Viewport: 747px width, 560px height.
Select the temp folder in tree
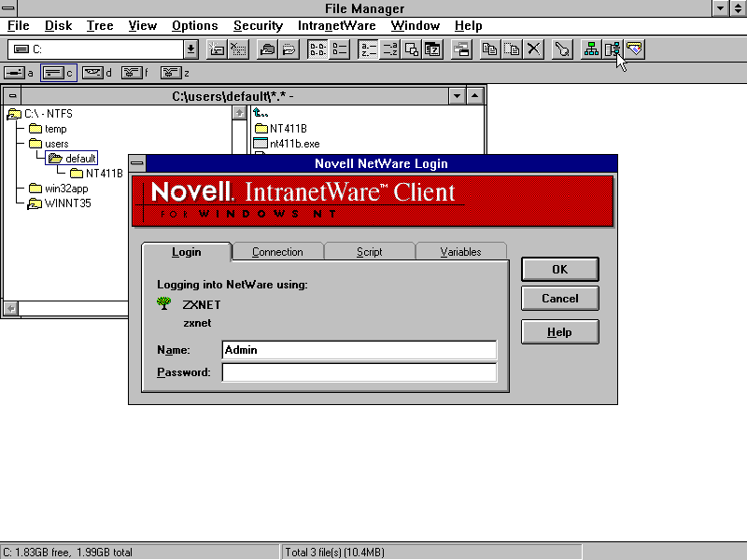48,129
